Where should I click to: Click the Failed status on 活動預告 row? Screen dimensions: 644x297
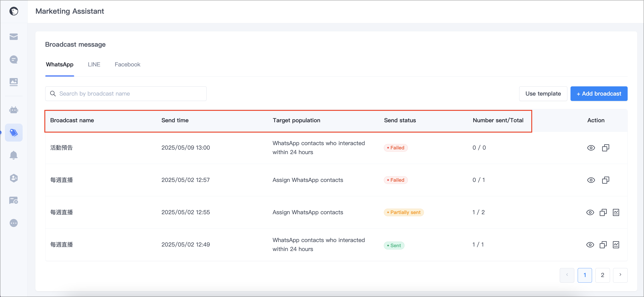click(x=396, y=148)
